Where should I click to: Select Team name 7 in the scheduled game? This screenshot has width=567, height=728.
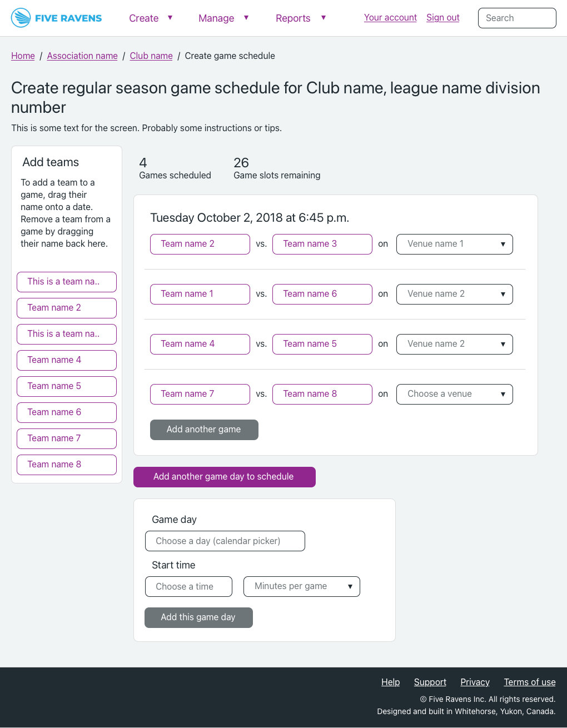200,394
